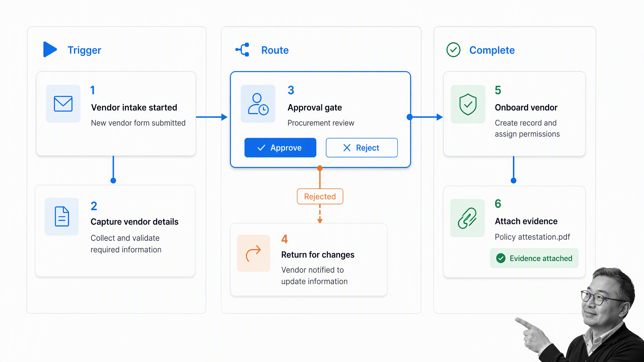Click the connector dot on Approval gate's right edge

[409, 117]
